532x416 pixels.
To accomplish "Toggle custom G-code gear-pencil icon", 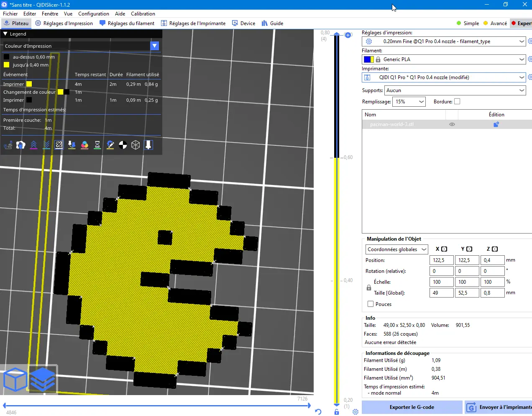I will (110, 145).
